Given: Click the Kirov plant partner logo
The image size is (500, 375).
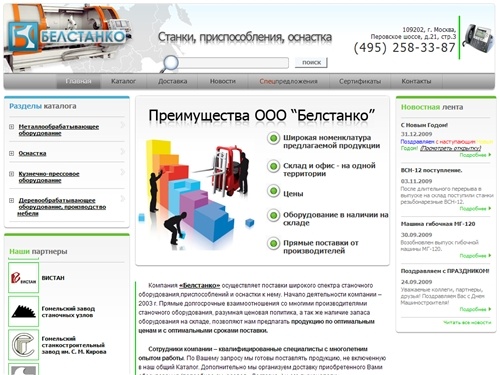Looking at the screenshot, I should click(x=23, y=345).
